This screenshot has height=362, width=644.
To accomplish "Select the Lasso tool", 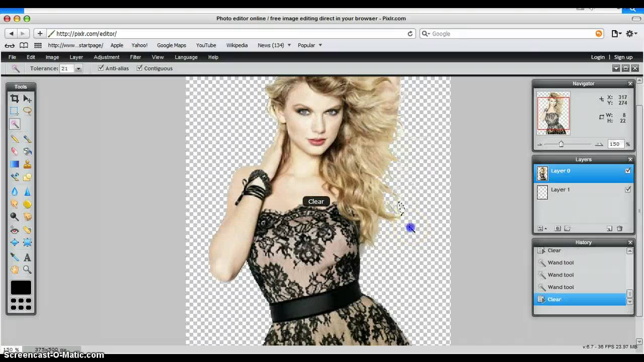I will [27, 111].
